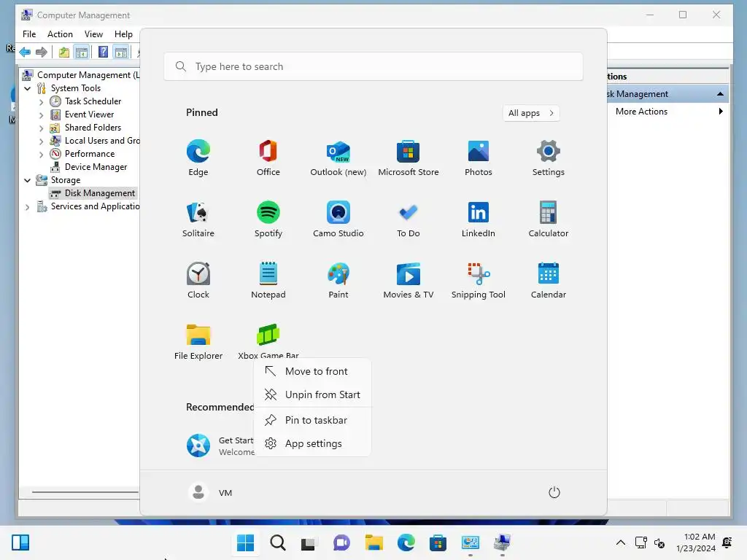This screenshot has height=560, width=747.
Task: Expand the Event Viewer node
Action: [x=41, y=114]
